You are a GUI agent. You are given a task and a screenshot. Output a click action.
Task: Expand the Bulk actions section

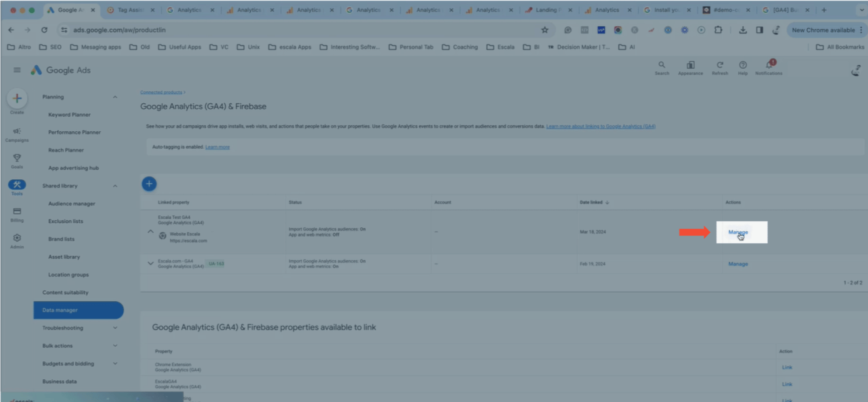(115, 345)
